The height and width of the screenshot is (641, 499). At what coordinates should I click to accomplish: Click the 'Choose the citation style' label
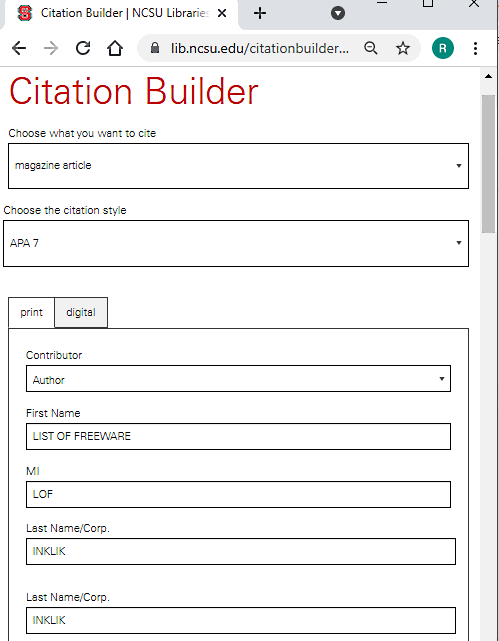point(65,210)
